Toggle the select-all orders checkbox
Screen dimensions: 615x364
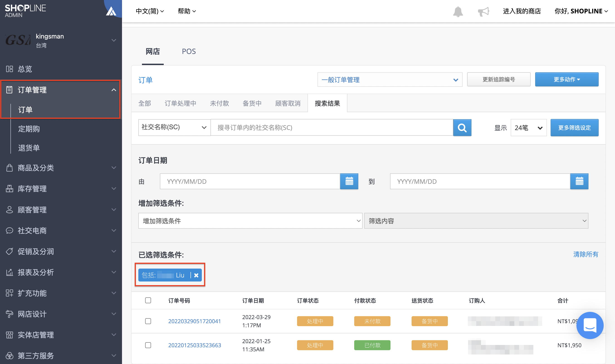pyautogui.click(x=148, y=300)
